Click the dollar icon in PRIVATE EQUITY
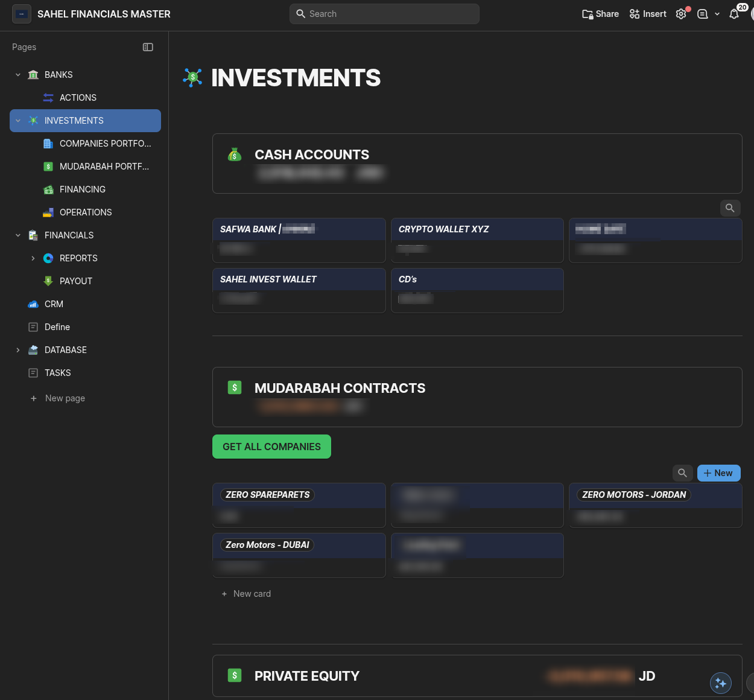 click(x=235, y=675)
